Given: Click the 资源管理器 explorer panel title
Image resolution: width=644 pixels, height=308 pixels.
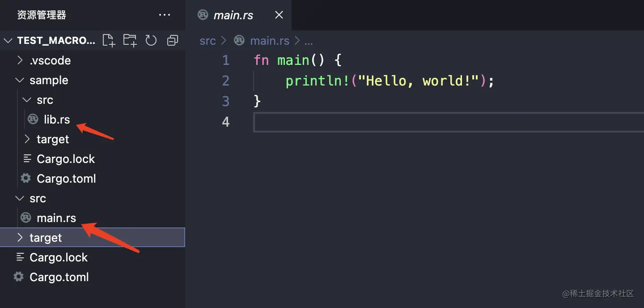Looking at the screenshot, I should pyautogui.click(x=42, y=15).
